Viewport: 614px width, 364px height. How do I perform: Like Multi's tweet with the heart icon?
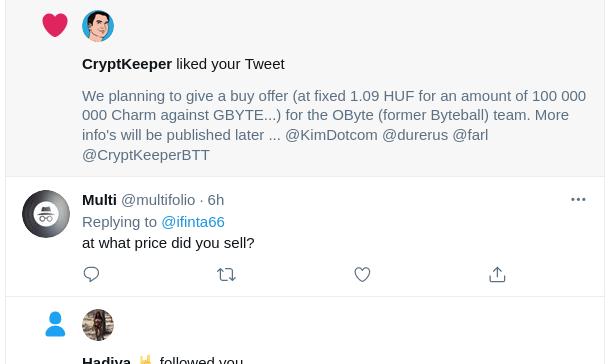(362, 274)
